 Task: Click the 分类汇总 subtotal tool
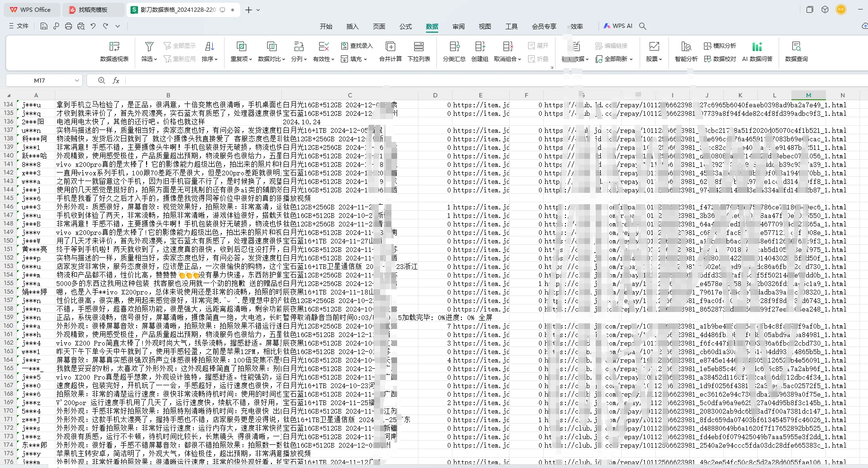(454, 52)
